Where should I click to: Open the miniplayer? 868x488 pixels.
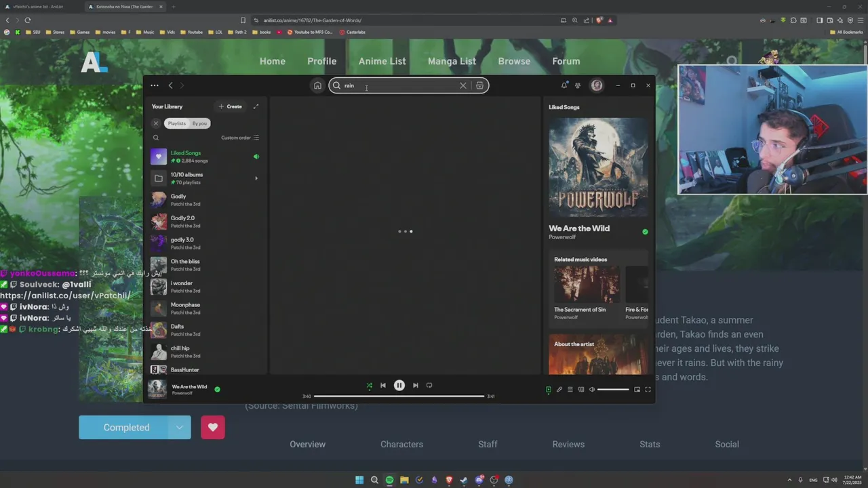point(637,389)
